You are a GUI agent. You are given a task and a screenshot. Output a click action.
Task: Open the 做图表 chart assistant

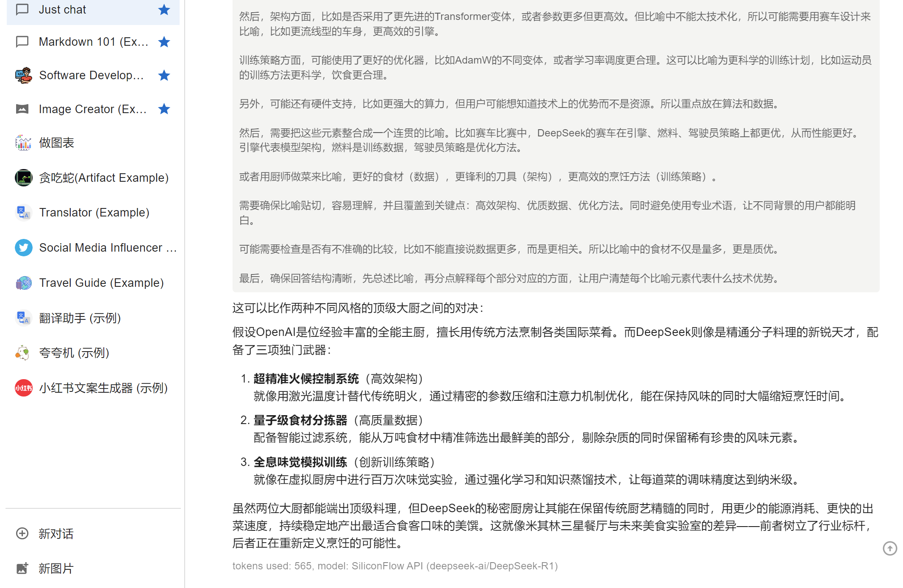point(56,143)
